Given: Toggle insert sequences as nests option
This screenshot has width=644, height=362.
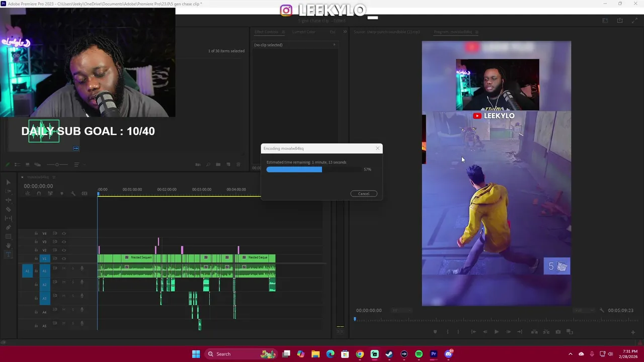Looking at the screenshot, I should coord(27,193).
